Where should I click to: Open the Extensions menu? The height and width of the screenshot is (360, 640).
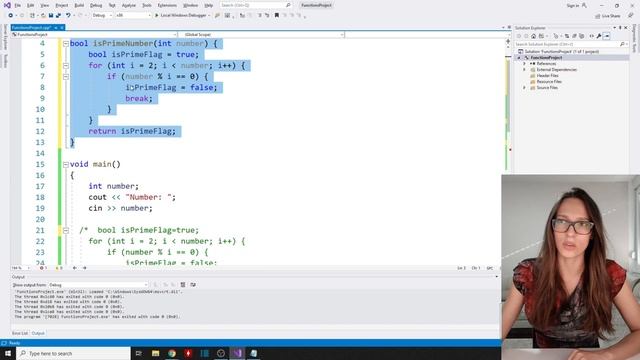pyautogui.click(x=167, y=5)
